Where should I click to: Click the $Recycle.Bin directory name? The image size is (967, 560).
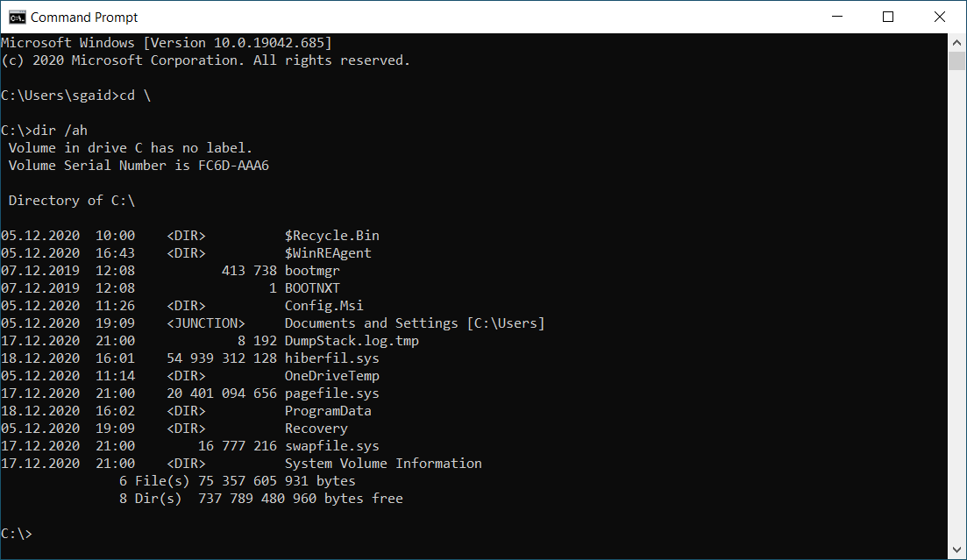click(331, 236)
